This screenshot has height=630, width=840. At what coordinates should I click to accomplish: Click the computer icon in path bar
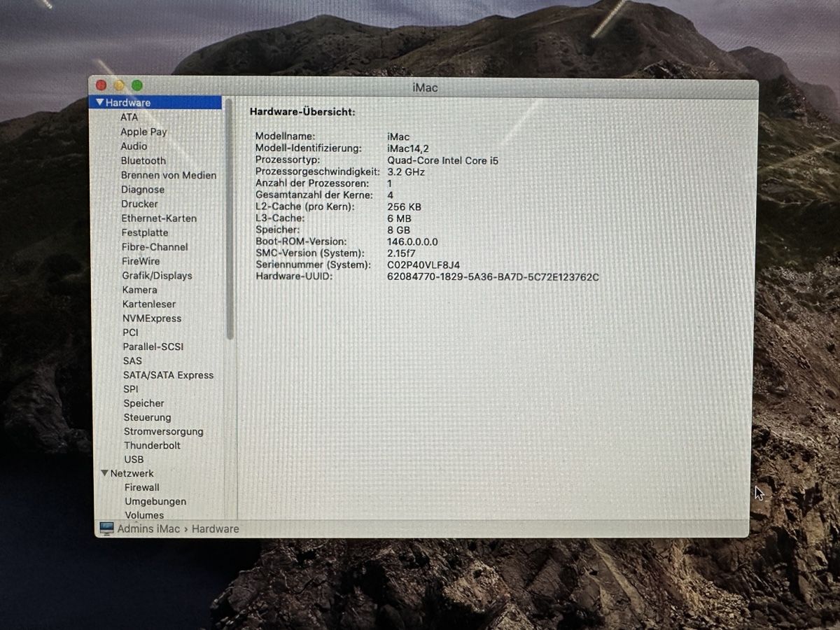click(x=106, y=528)
